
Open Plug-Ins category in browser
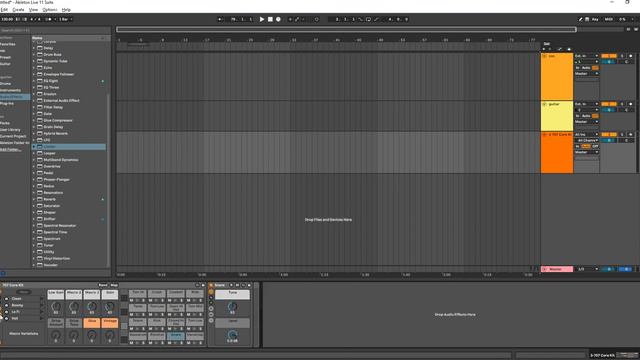(x=7, y=103)
